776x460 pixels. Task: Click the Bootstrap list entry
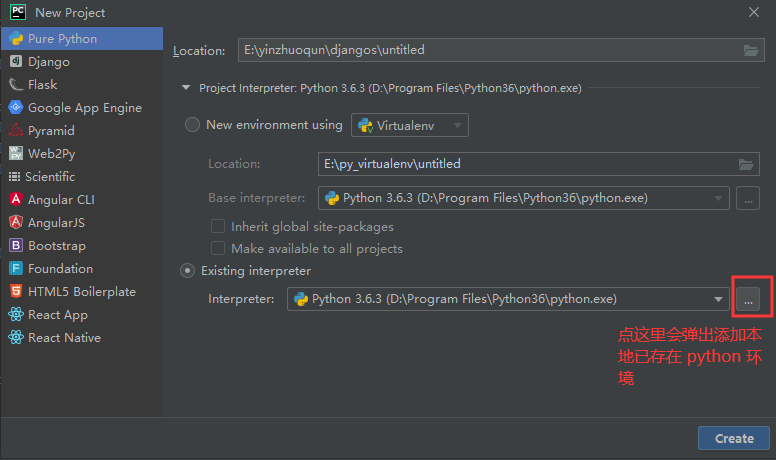(82, 245)
